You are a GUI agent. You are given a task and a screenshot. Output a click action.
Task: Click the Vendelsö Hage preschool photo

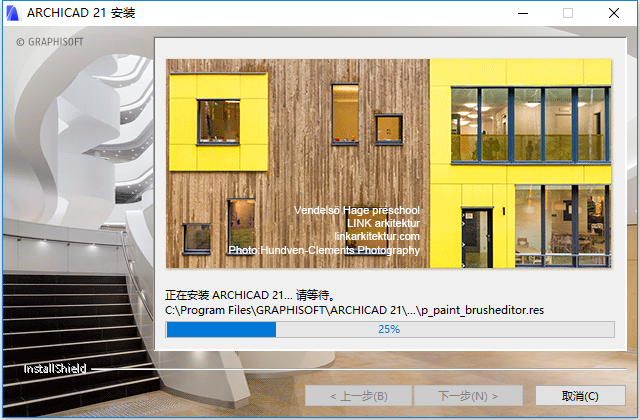389,164
